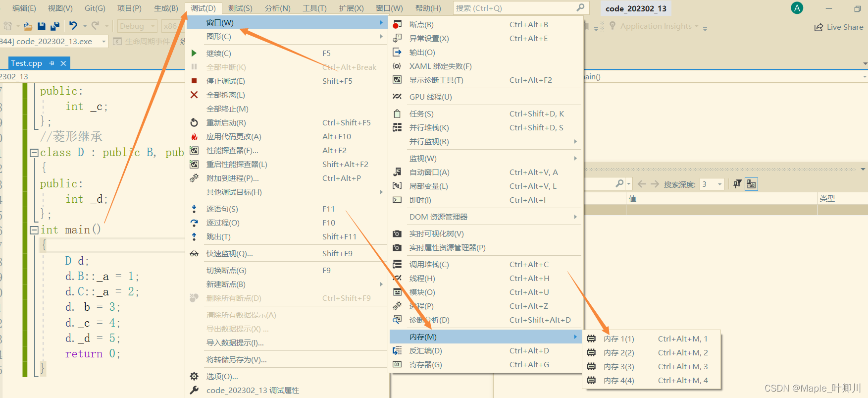Click the Exception Settings (异常设置) icon
This screenshot has width=868, height=398.
coord(397,38)
